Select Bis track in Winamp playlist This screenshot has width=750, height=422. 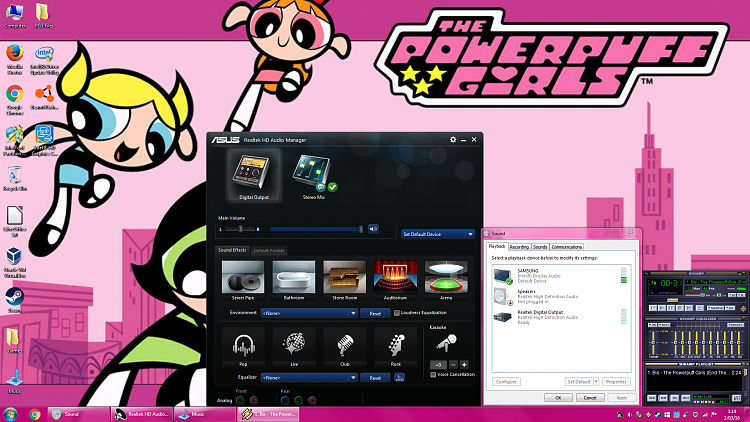[694, 373]
